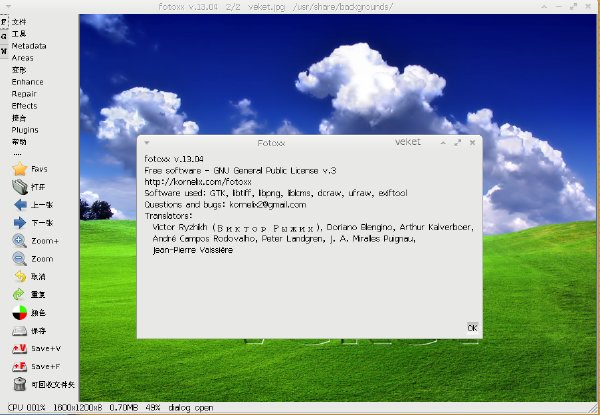Open the main window title bar menu arrow
600x415 pixels.
pos(8,7)
